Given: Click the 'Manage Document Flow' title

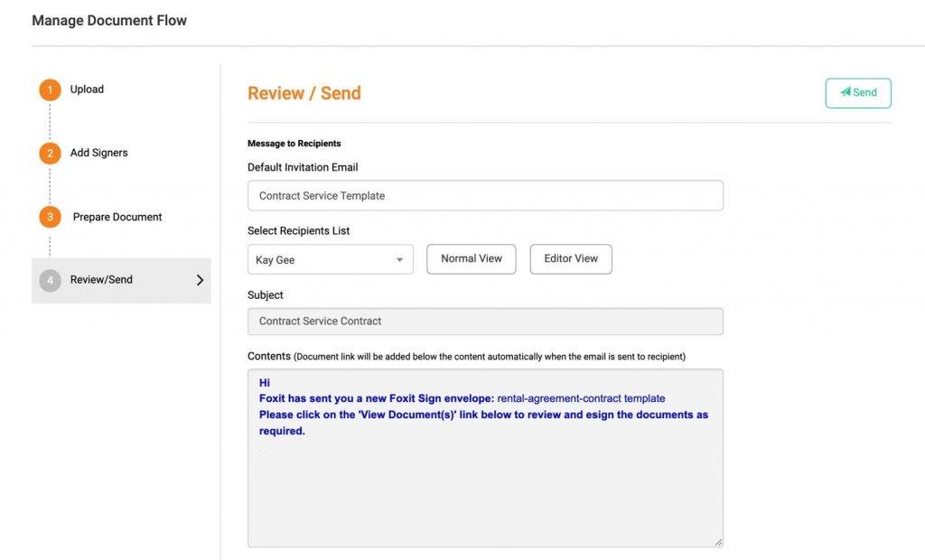Looking at the screenshot, I should pyautogui.click(x=109, y=21).
